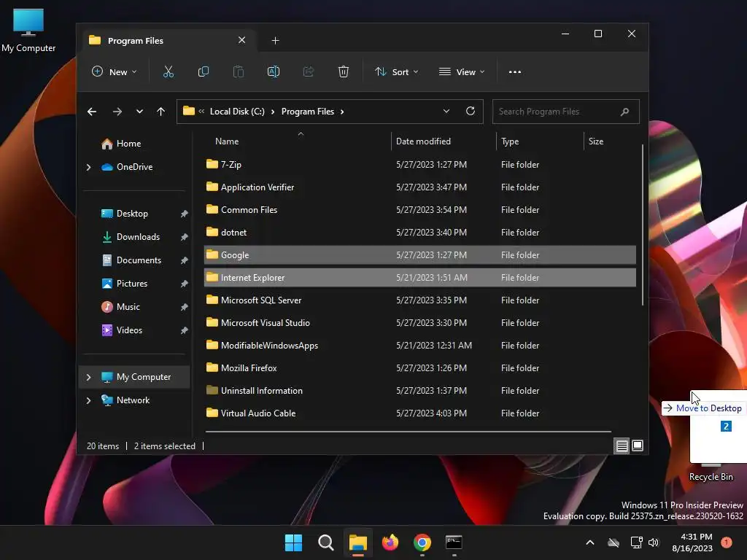Expand My Computer tree node

click(x=88, y=377)
